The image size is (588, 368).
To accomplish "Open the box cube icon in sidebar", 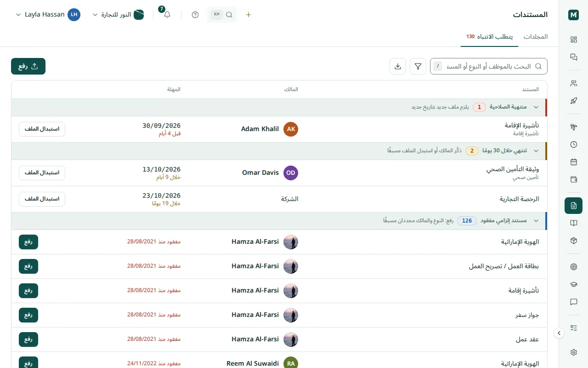I will tap(573, 241).
